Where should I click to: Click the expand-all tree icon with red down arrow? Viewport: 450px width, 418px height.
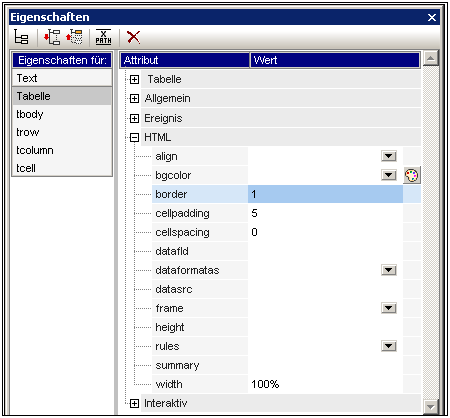tap(52, 37)
